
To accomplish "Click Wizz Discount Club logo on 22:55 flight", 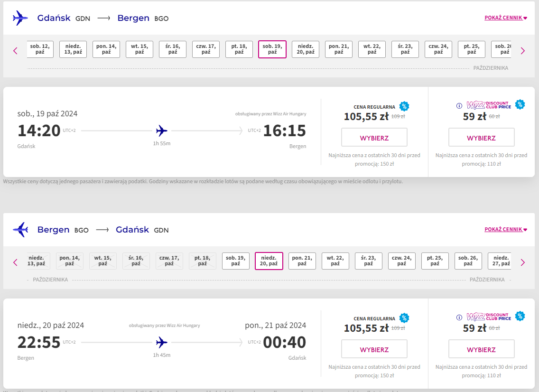I will click(x=489, y=317).
